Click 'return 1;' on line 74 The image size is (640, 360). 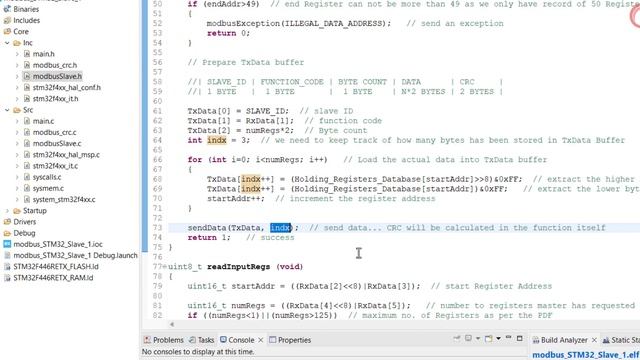pos(209,238)
